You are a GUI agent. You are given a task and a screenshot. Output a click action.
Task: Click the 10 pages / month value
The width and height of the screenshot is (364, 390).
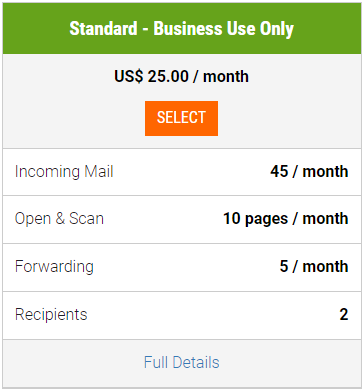[286, 219]
